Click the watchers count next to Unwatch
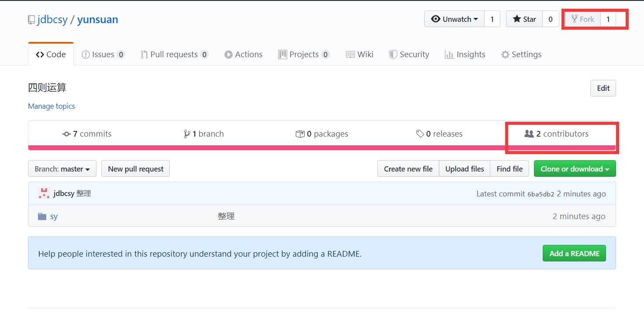Viewport: 644px width, 316px height. 492,19
